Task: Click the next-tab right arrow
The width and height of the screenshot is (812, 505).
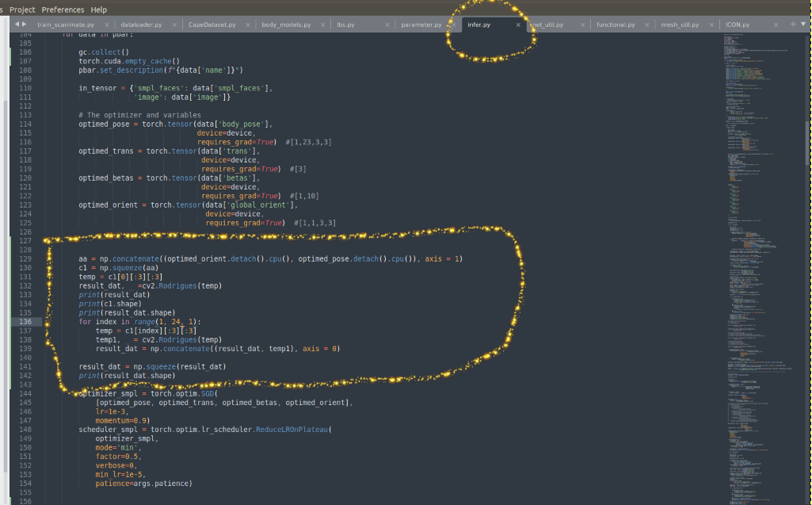Action: coord(24,24)
